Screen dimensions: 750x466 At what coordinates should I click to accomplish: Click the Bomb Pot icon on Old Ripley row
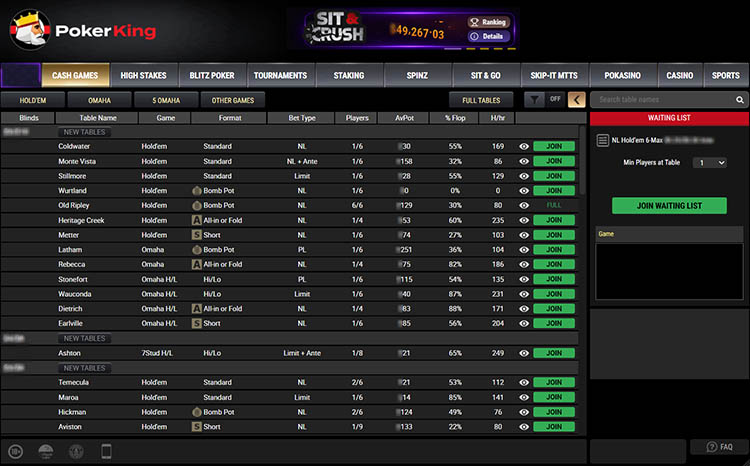[197, 205]
